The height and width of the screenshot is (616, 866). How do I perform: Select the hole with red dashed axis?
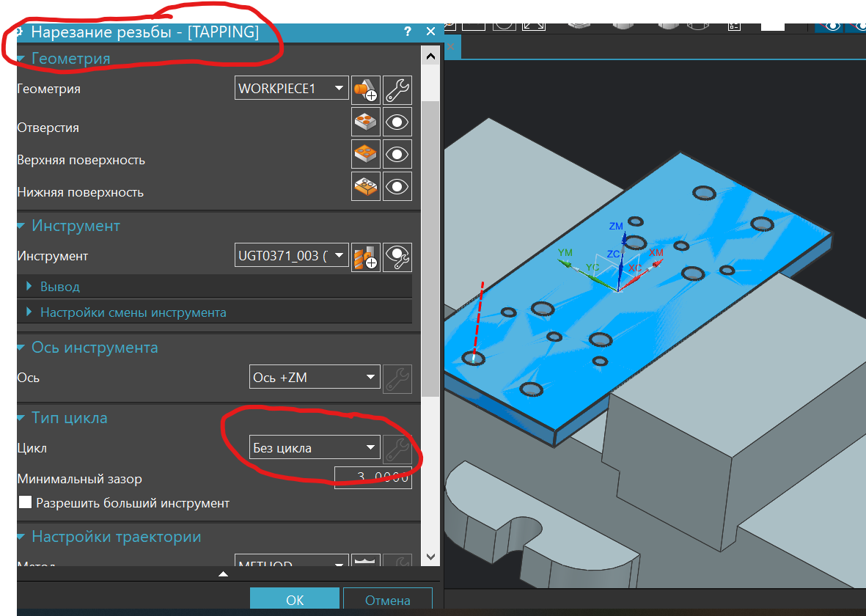click(473, 358)
